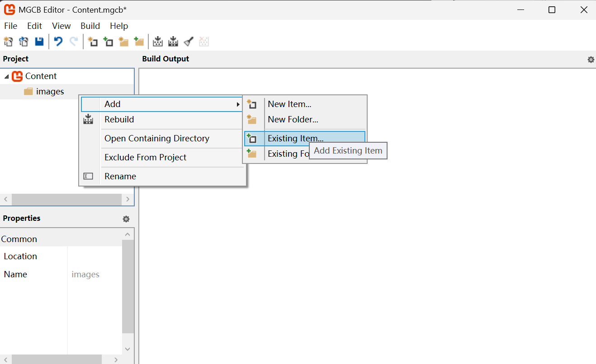Screen dimensions: 596x364
Task: Expand the Add submenu arrow
Action: coord(238,104)
